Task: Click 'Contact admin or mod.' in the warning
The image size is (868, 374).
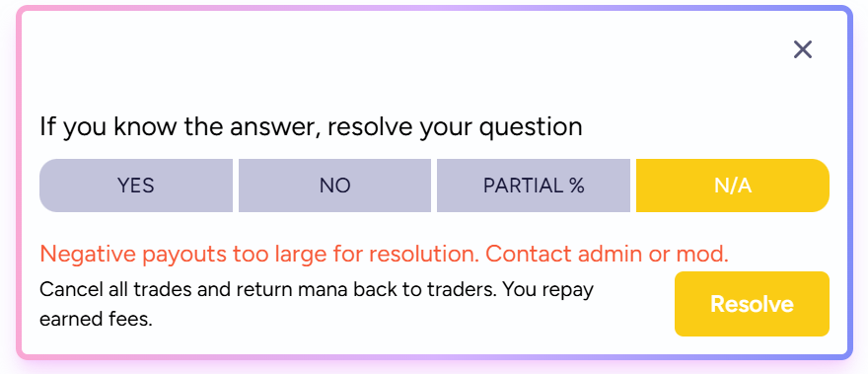Action: pos(608,255)
